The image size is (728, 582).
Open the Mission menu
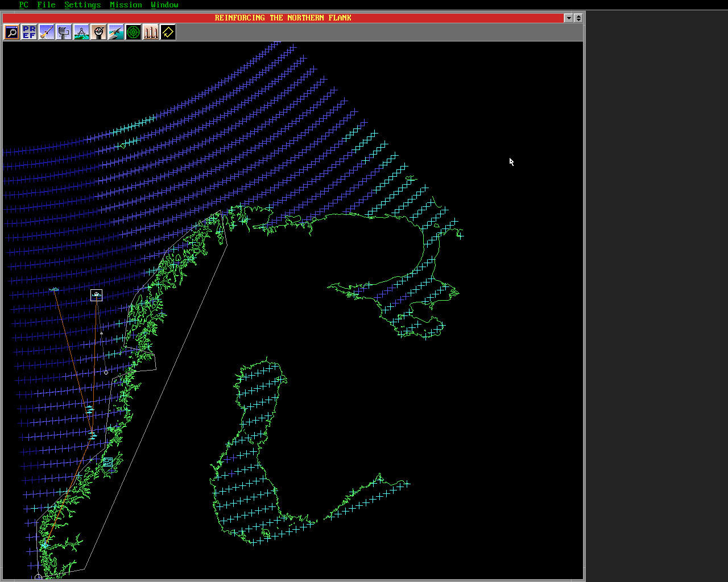click(126, 5)
